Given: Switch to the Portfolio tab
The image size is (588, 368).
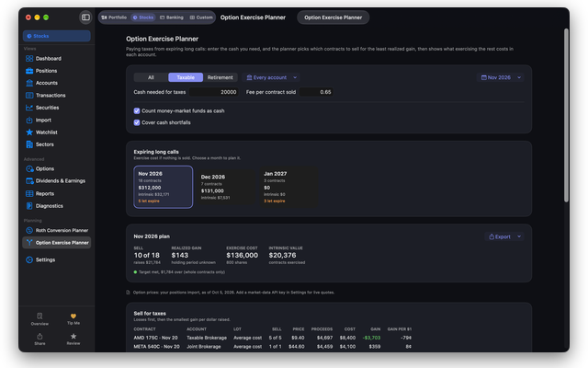Looking at the screenshot, I should [114, 17].
